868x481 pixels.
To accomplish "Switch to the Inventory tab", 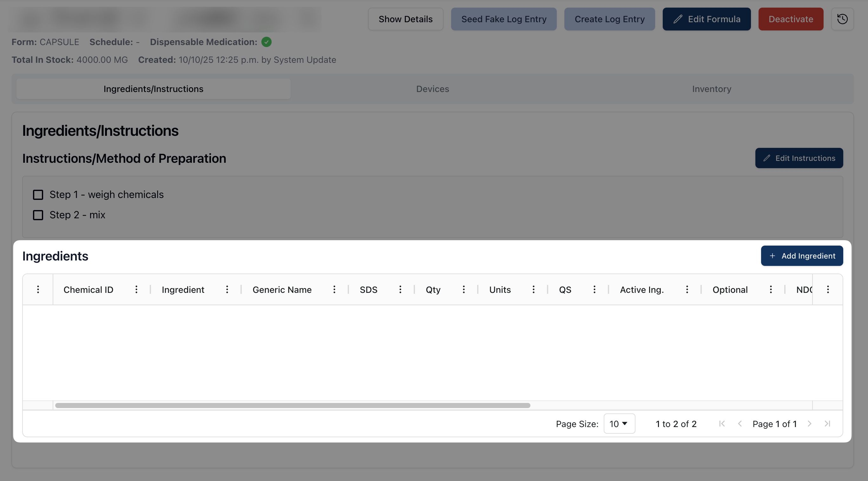I will (711, 89).
